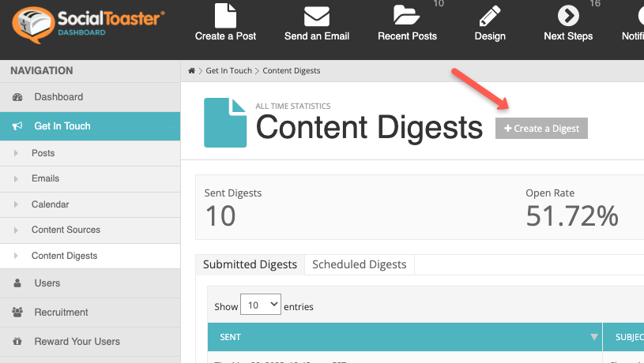Click Content Digests breadcrumb link
Screen dimensions: 644x363
click(292, 70)
